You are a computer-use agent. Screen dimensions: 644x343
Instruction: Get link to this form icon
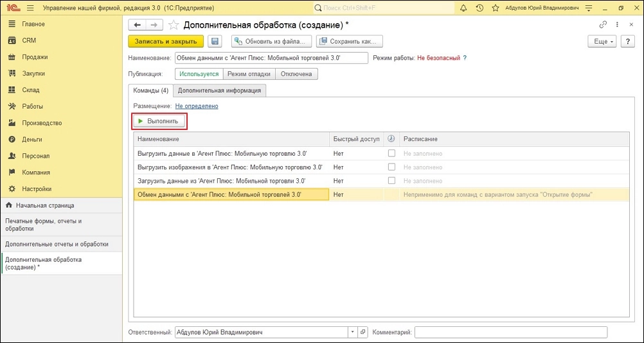pyautogui.click(x=603, y=24)
